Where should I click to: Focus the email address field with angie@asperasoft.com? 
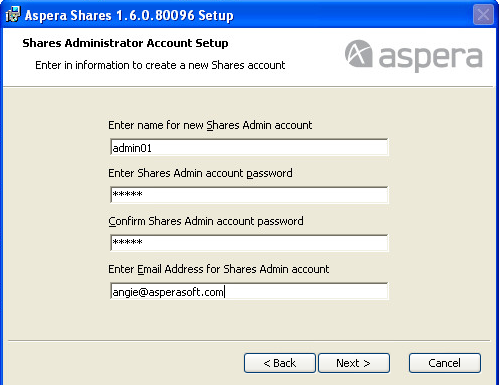(249, 291)
